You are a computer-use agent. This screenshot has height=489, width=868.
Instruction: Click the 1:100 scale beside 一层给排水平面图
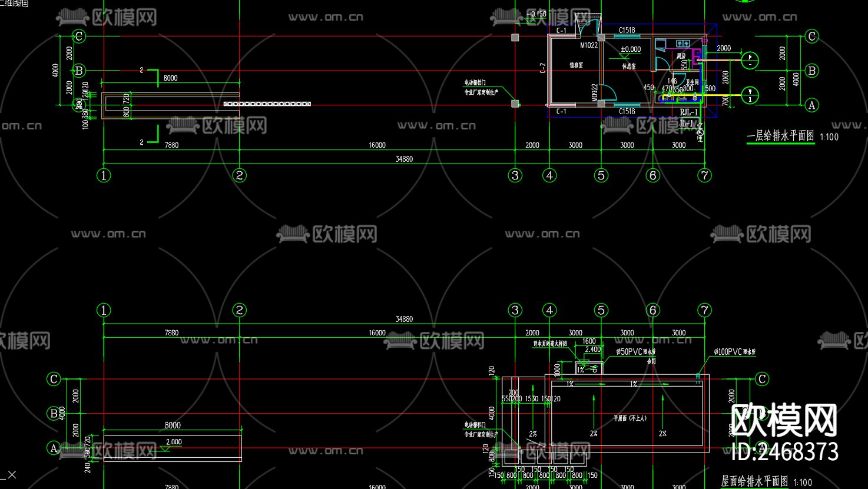point(829,137)
